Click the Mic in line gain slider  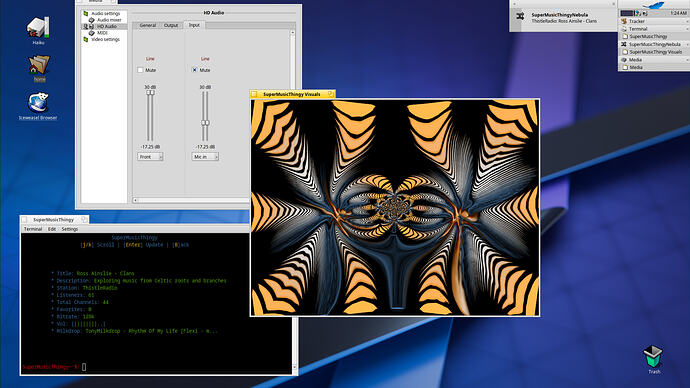205,116
